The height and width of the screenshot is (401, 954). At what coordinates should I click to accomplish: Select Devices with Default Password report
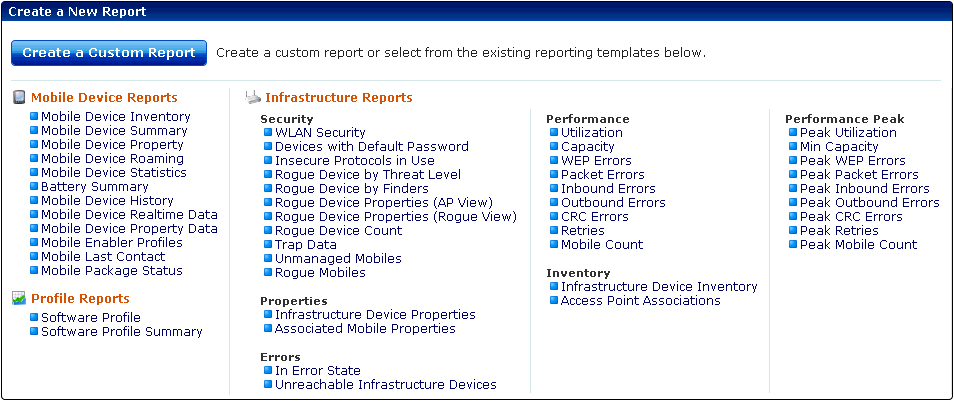[x=372, y=147]
